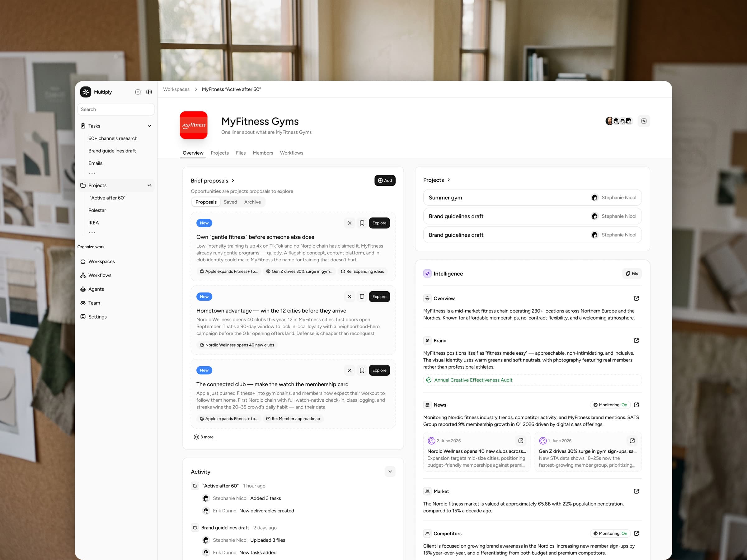Select the Archive proposals filter
The image size is (747, 560).
252,202
